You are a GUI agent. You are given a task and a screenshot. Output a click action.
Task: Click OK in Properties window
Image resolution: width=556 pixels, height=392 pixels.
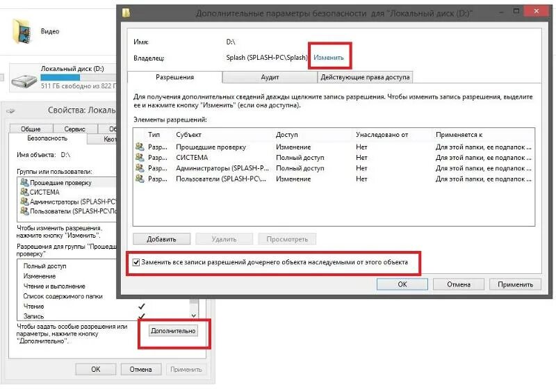[x=96, y=369]
